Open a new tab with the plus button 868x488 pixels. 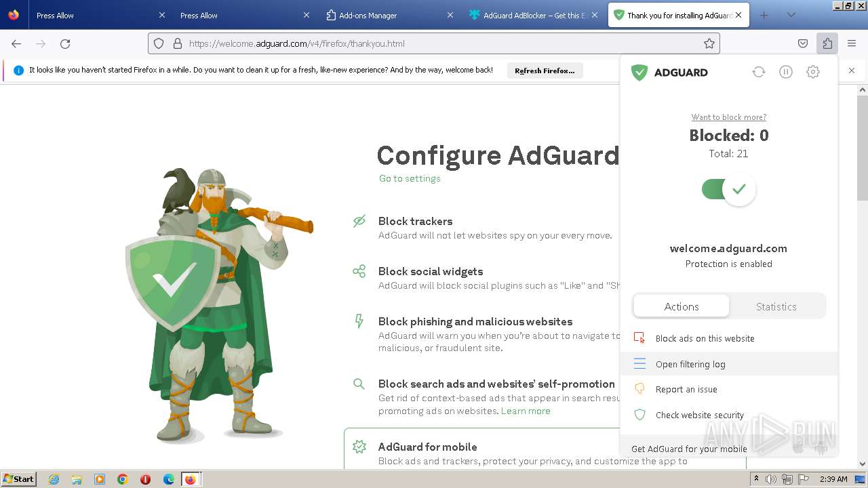tap(764, 15)
